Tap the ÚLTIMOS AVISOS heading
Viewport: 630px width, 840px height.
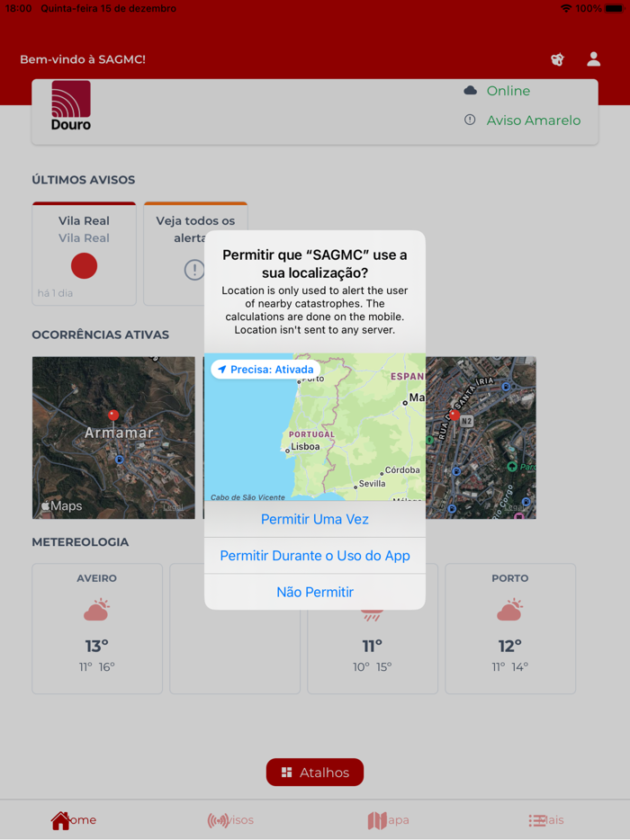point(83,180)
